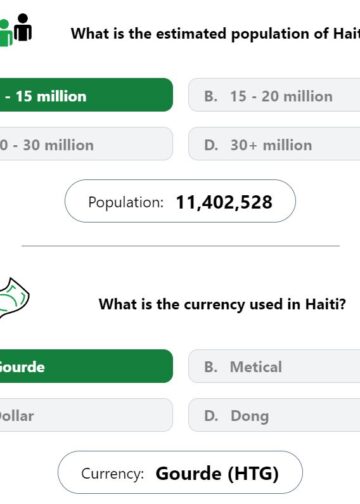Pick the Dollar currency option
Viewport: 360px width, 504px height.
pos(86,415)
